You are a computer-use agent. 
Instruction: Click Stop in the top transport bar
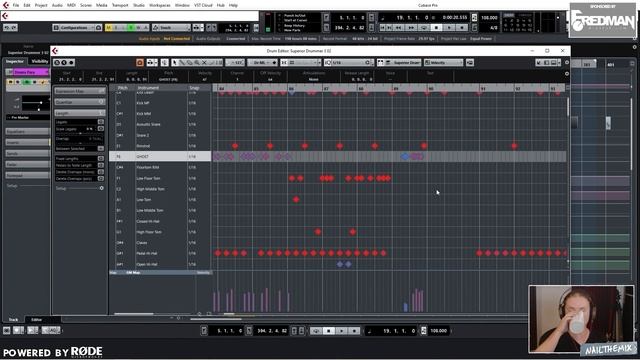[436, 27]
